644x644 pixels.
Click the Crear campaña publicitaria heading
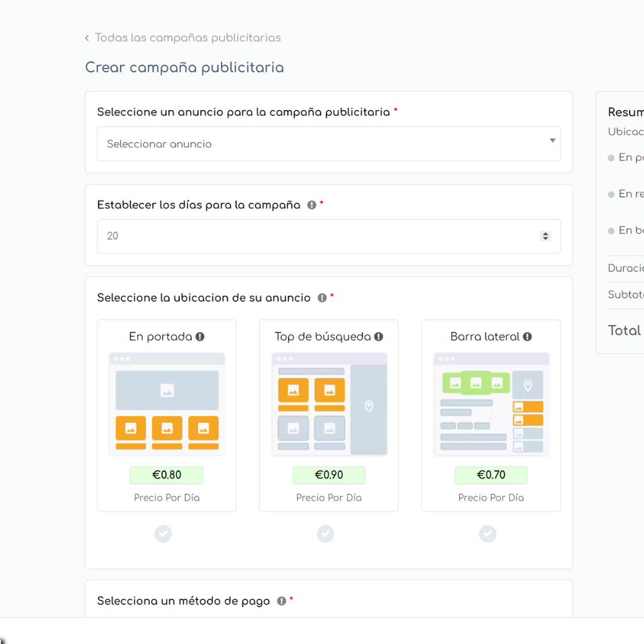click(x=184, y=67)
